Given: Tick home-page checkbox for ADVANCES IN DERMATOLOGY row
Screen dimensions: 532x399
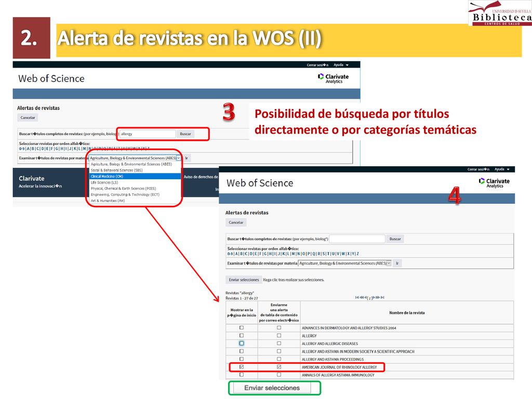Looking at the screenshot, I should (242, 328).
